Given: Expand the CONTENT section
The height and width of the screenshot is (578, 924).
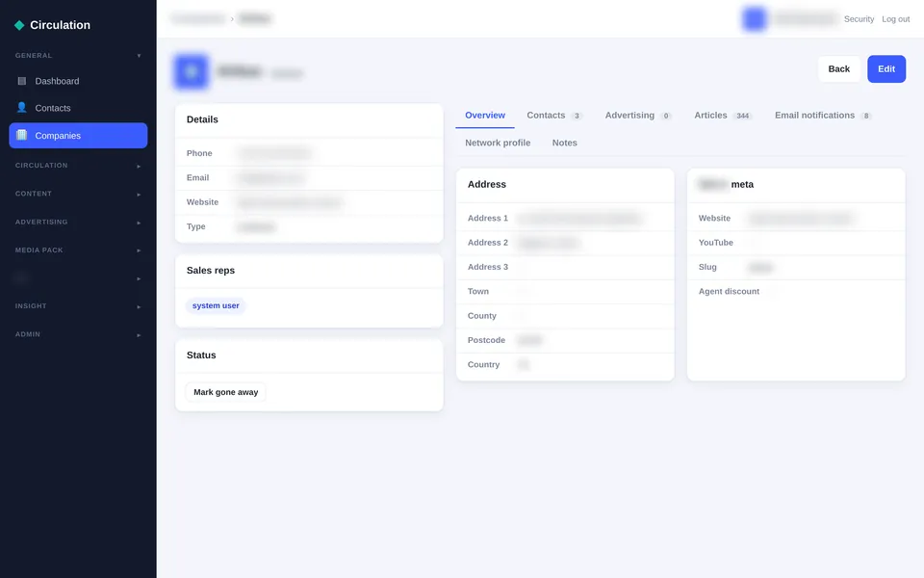Looking at the screenshot, I should coord(78,194).
